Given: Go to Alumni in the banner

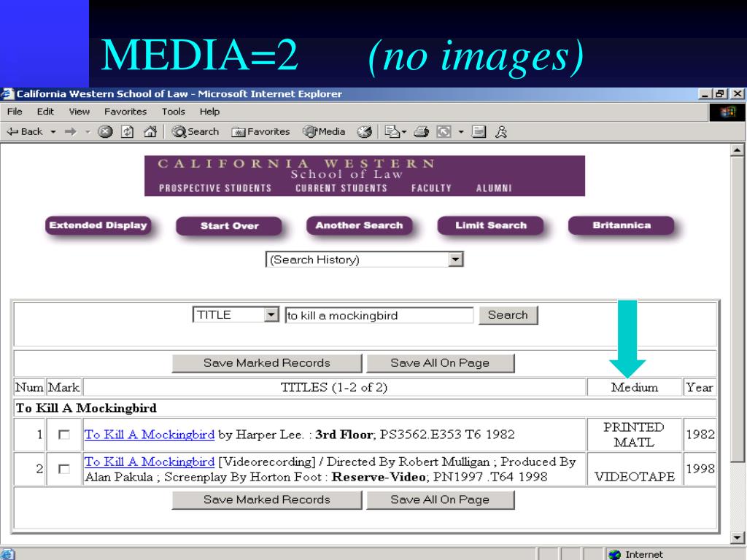Looking at the screenshot, I should pyautogui.click(x=494, y=188).
